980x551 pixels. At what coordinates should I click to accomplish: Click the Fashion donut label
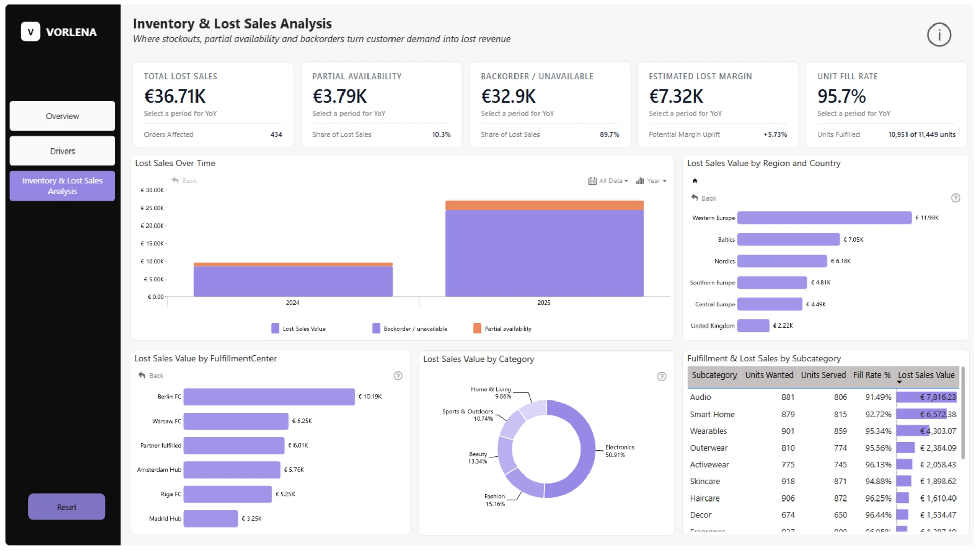495,500
